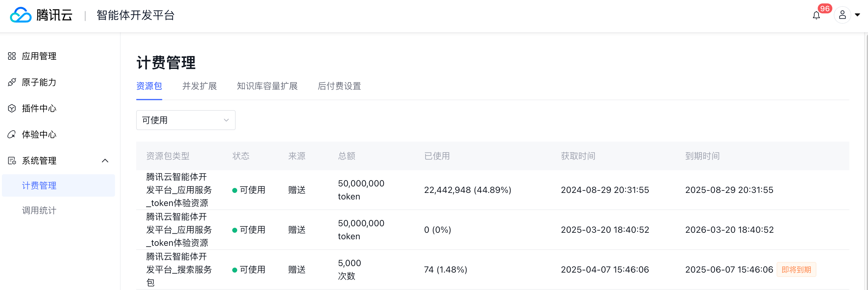The height and width of the screenshot is (290, 868).
Task: Switch to the 后付费设置 tab
Action: click(x=339, y=86)
